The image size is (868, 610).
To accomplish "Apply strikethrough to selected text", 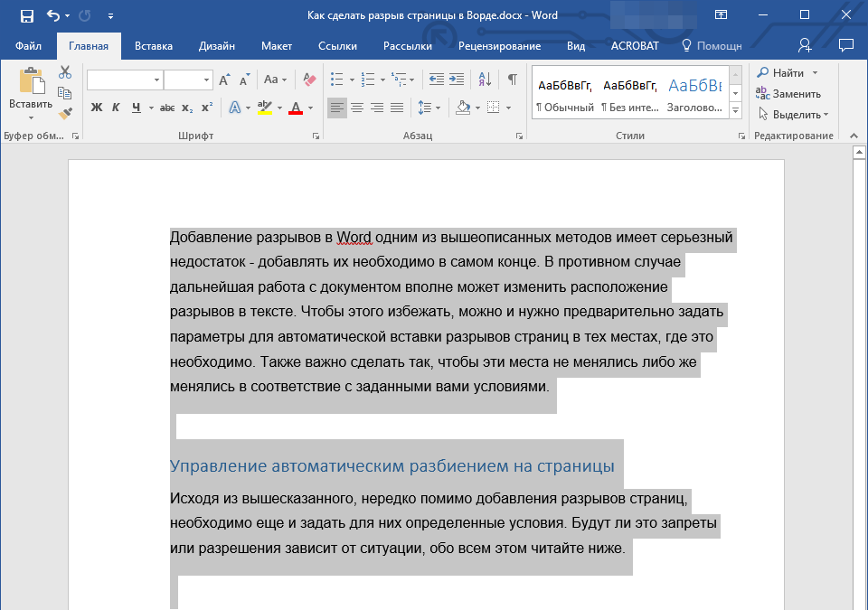I will point(167,108).
